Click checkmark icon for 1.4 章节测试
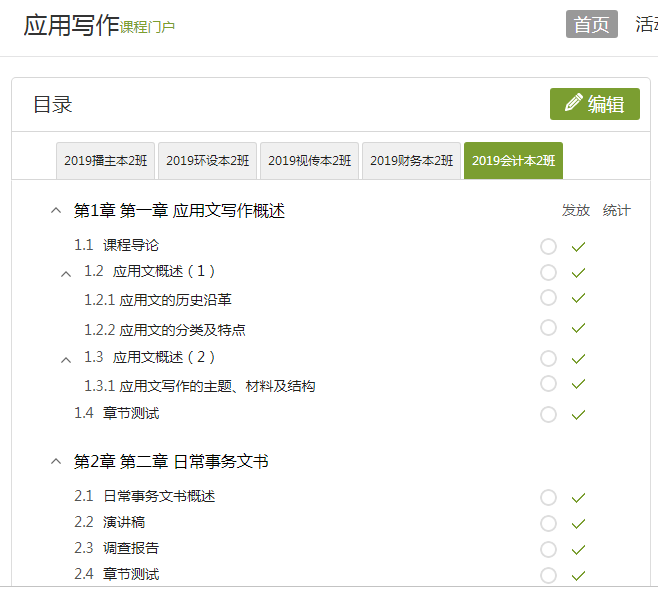 tap(578, 415)
